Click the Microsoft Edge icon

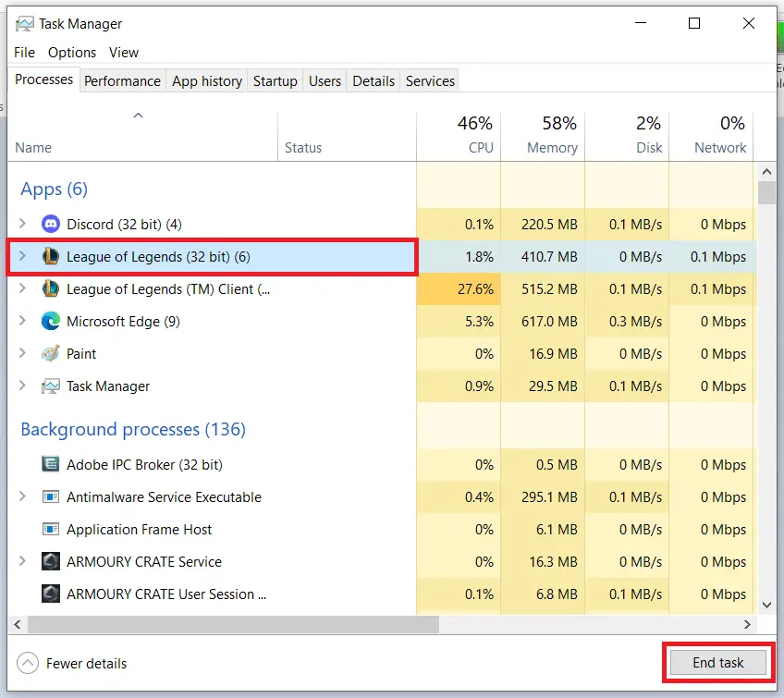click(51, 321)
